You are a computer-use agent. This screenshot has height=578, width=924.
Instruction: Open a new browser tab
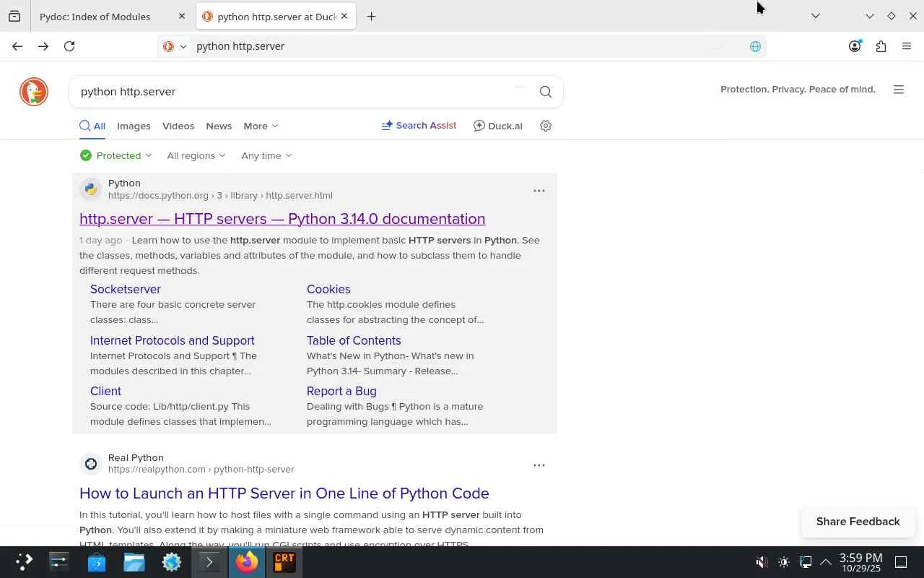(x=371, y=16)
